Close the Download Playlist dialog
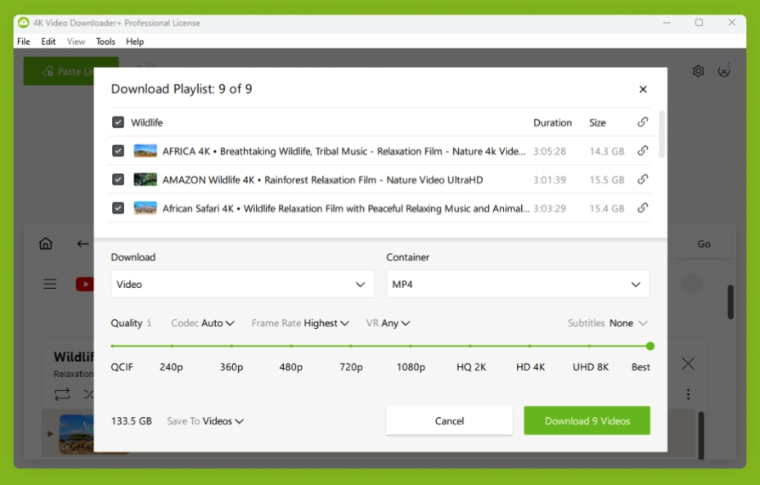The width and height of the screenshot is (760, 485). tap(642, 89)
